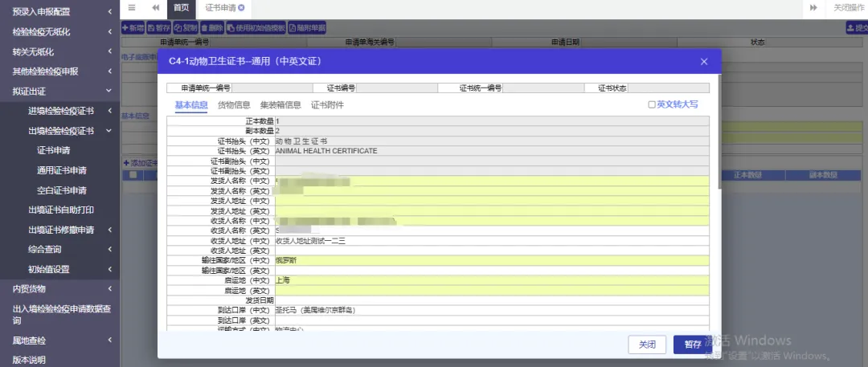Click the hamburger menu icon in top bar
The image size is (868, 367).
132,8
